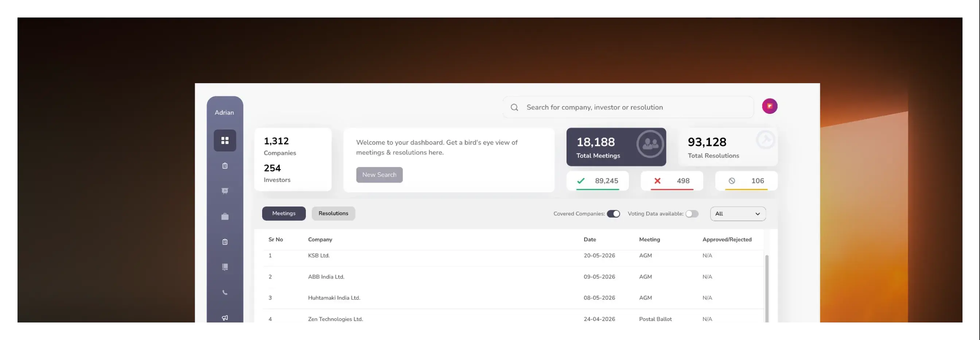
Task: Select Huhtamaki India Ltd. row
Action: tap(513, 298)
